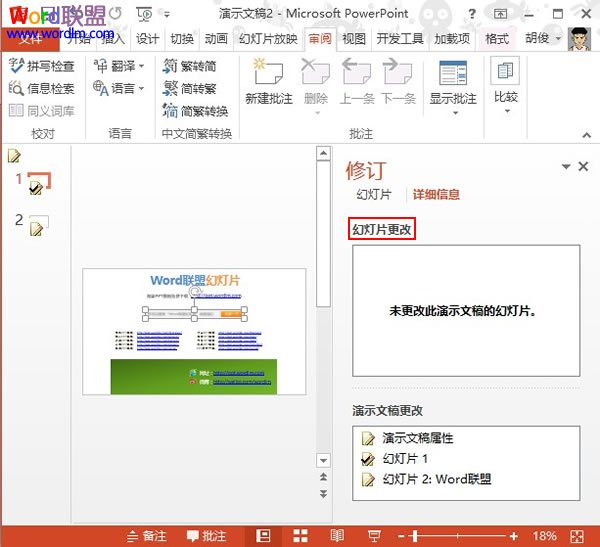Open the quick access toolbar customize arrow
Image resolution: width=600 pixels, height=547 pixels.
(166, 15)
